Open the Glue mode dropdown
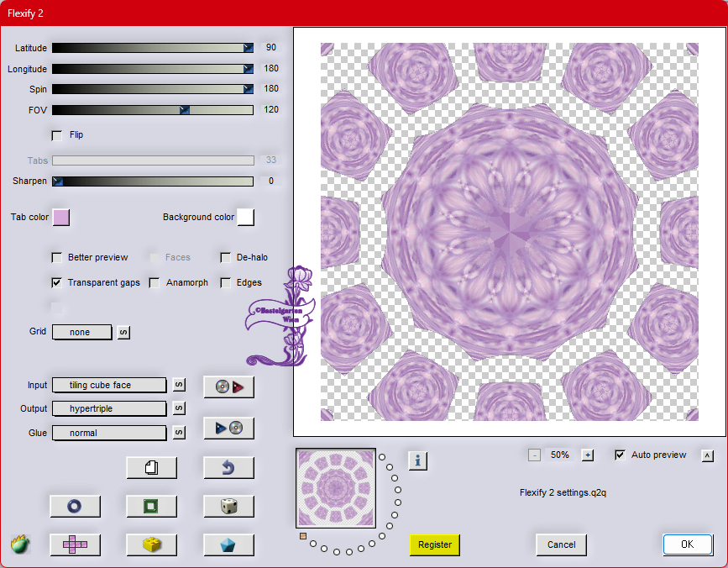The height and width of the screenshot is (568, 728). [x=109, y=433]
